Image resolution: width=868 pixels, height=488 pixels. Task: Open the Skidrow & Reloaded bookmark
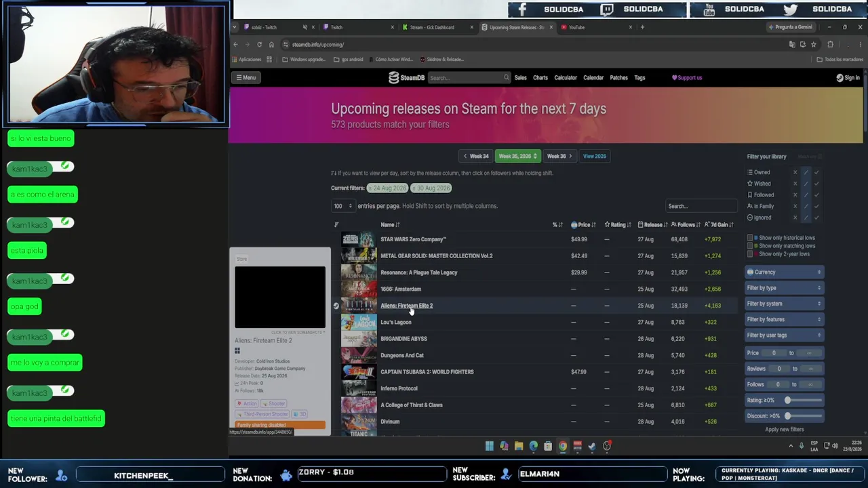[442, 60]
